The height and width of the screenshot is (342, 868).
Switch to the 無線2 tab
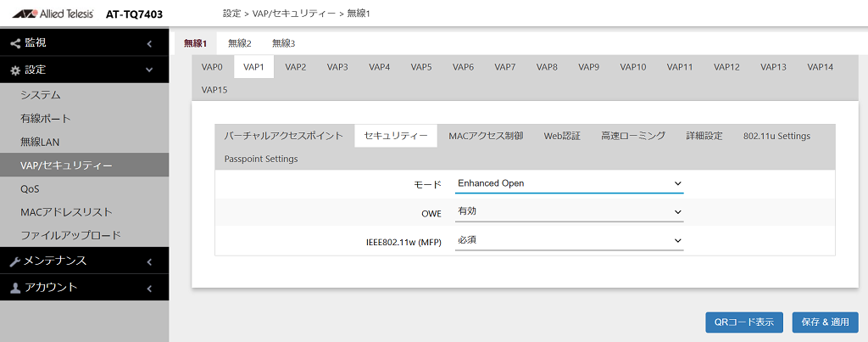pyautogui.click(x=240, y=43)
